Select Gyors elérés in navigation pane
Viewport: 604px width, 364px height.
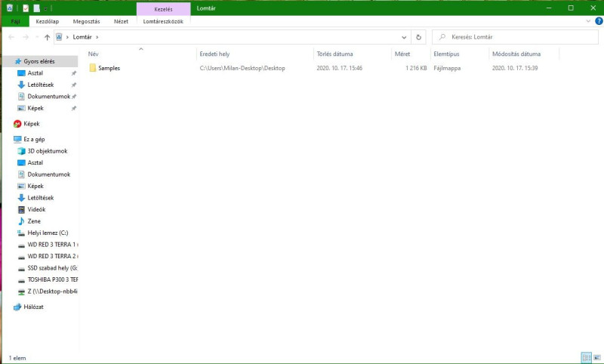point(40,61)
